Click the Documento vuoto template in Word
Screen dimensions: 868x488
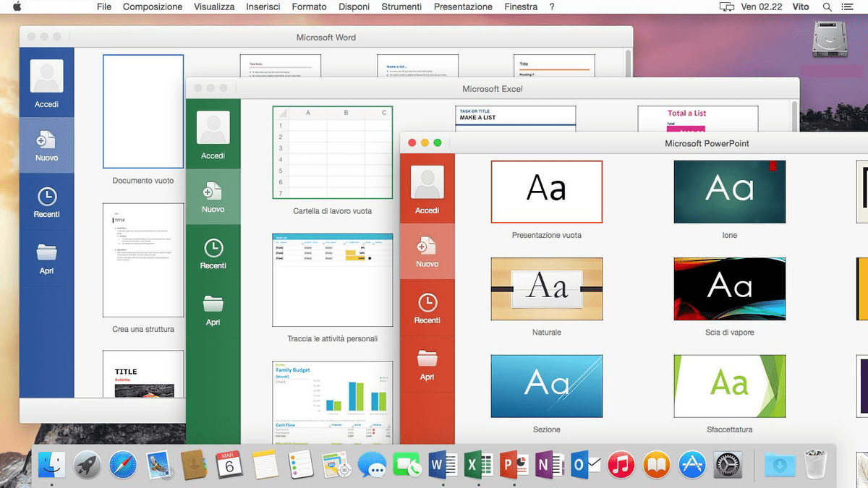coord(142,111)
